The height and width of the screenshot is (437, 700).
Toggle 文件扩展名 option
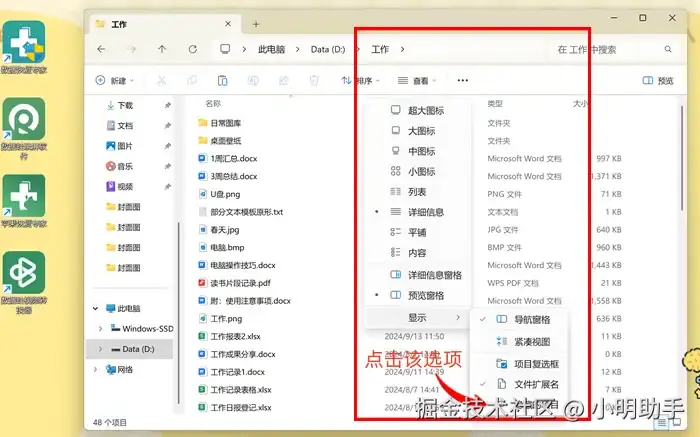click(x=520, y=384)
